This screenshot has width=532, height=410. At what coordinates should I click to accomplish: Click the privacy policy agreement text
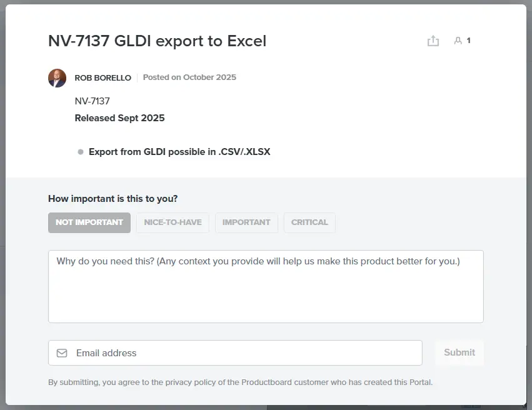pos(240,382)
